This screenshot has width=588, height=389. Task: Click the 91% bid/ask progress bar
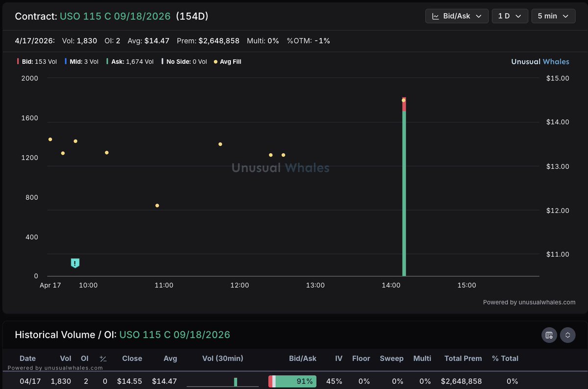[293, 381]
